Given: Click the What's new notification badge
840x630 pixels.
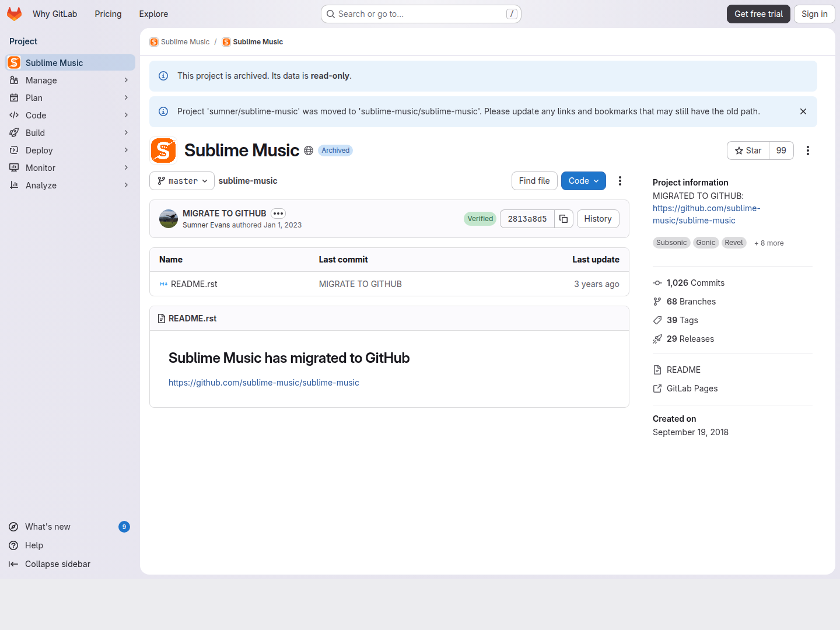Looking at the screenshot, I should tap(124, 527).
